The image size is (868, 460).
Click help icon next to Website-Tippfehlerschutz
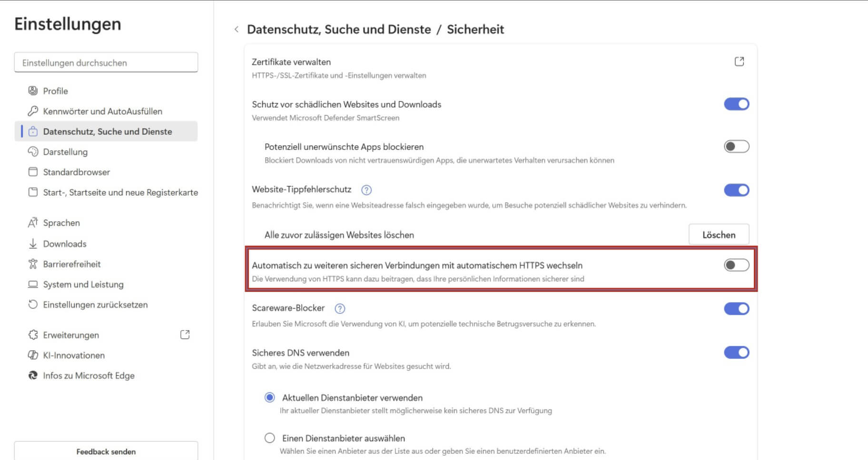point(366,190)
